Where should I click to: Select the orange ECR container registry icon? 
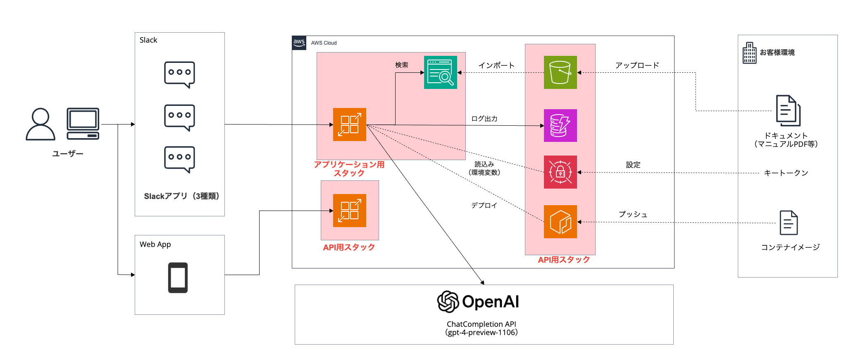click(560, 222)
